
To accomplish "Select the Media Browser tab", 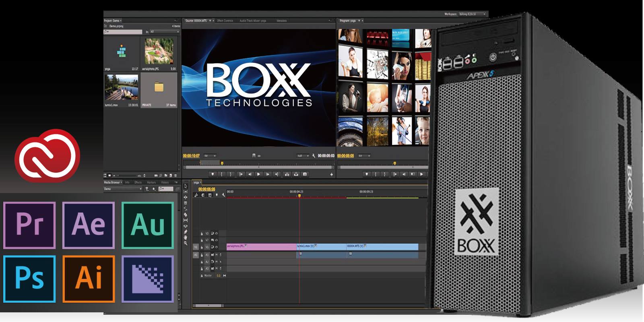I will tap(113, 182).
